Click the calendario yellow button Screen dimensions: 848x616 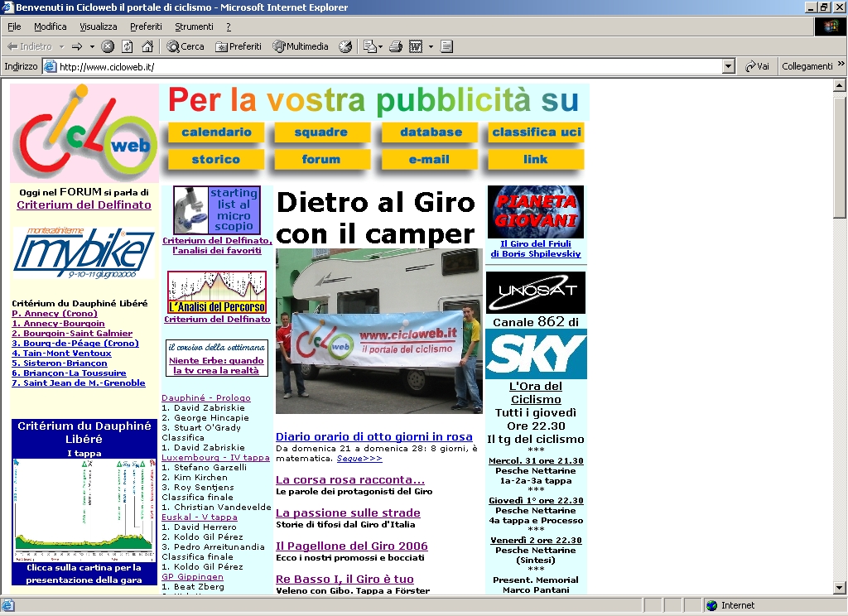216,132
